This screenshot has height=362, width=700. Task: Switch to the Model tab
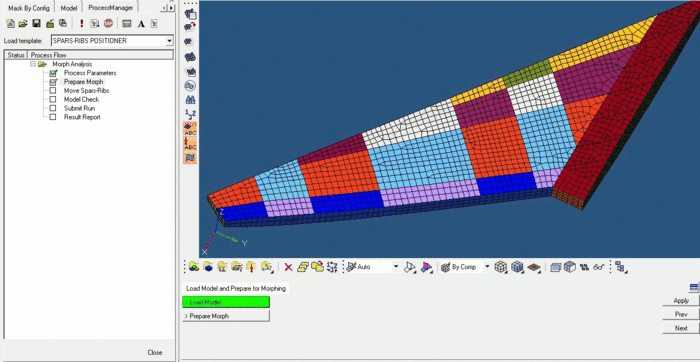[x=69, y=8]
